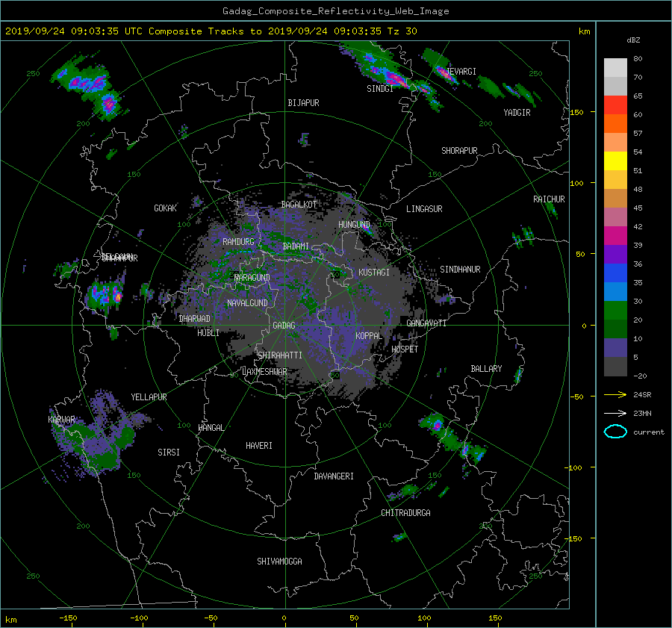This screenshot has height=628, width=672.
Task: Click the 80 value on dBZ scale
Action: pos(638,59)
